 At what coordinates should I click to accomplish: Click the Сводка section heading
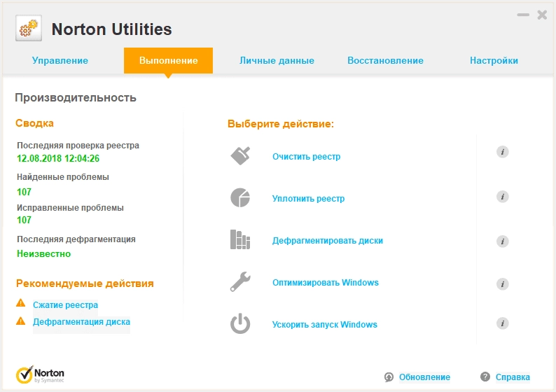coord(34,123)
